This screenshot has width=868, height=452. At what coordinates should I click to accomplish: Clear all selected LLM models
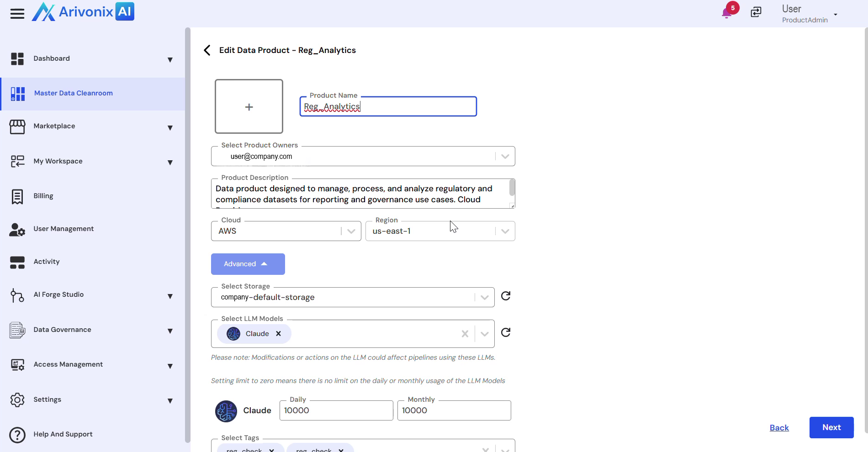(465, 334)
